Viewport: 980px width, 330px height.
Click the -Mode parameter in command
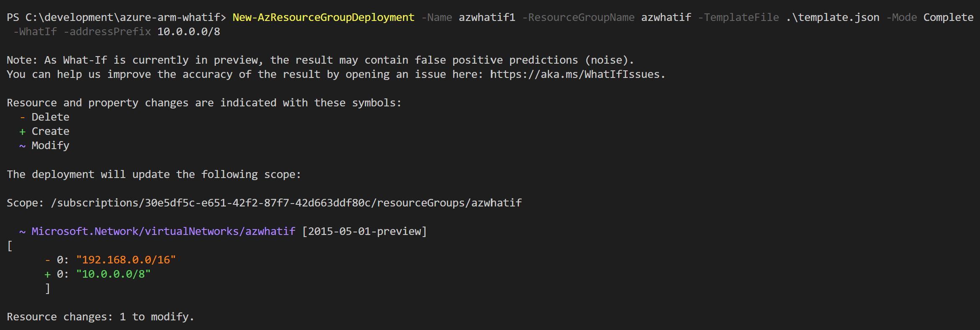902,18
